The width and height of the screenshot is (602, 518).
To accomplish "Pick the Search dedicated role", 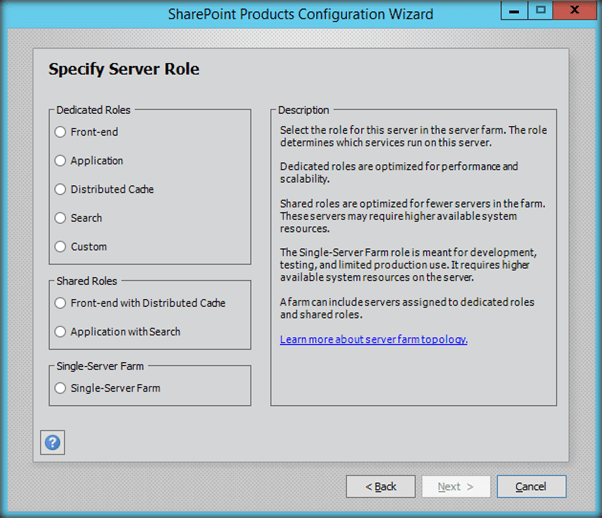I will pyautogui.click(x=61, y=218).
